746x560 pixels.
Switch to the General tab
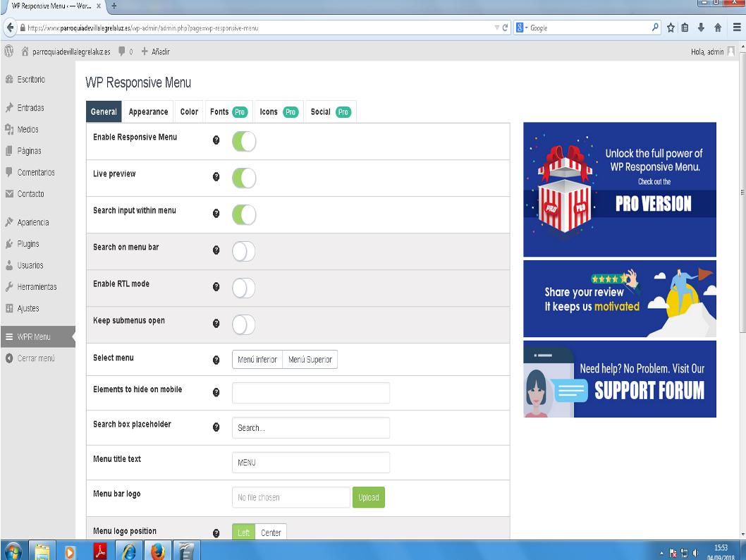pyautogui.click(x=104, y=112)
